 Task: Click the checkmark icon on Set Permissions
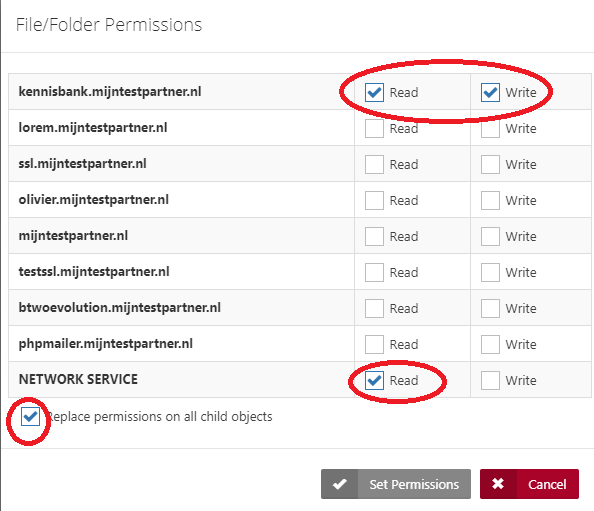pos(339,484)
